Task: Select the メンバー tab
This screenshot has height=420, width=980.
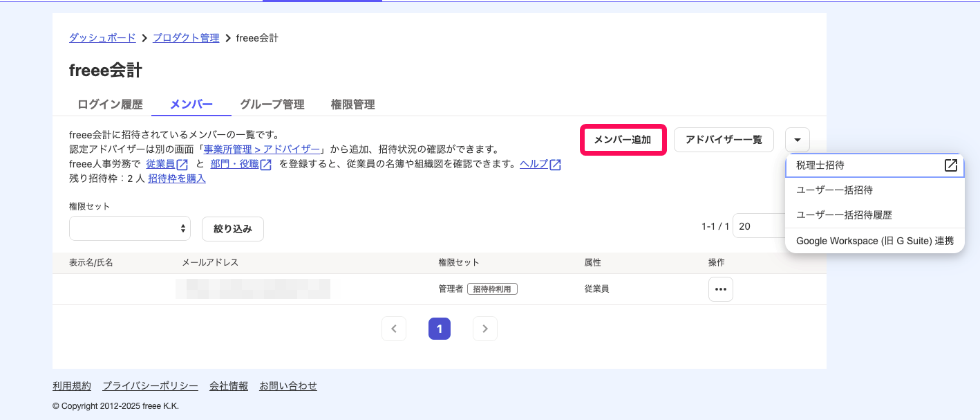Action: pos(191,104)
